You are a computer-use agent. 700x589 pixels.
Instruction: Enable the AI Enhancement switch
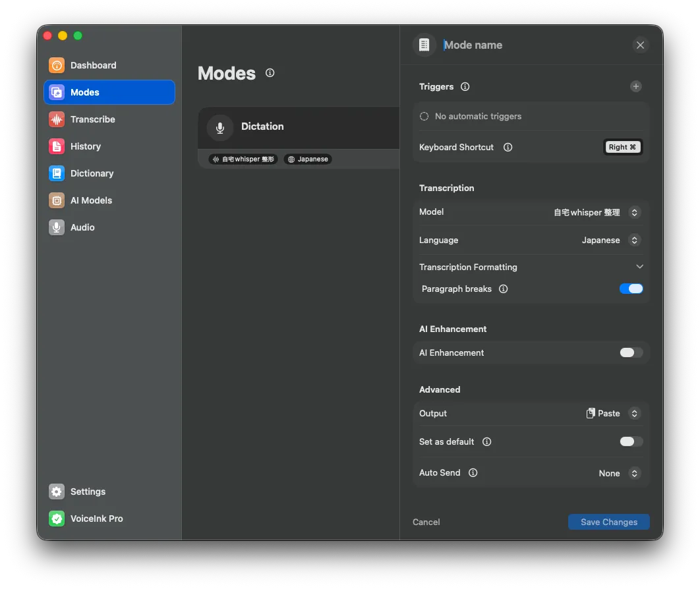click(x=631, y=352)
